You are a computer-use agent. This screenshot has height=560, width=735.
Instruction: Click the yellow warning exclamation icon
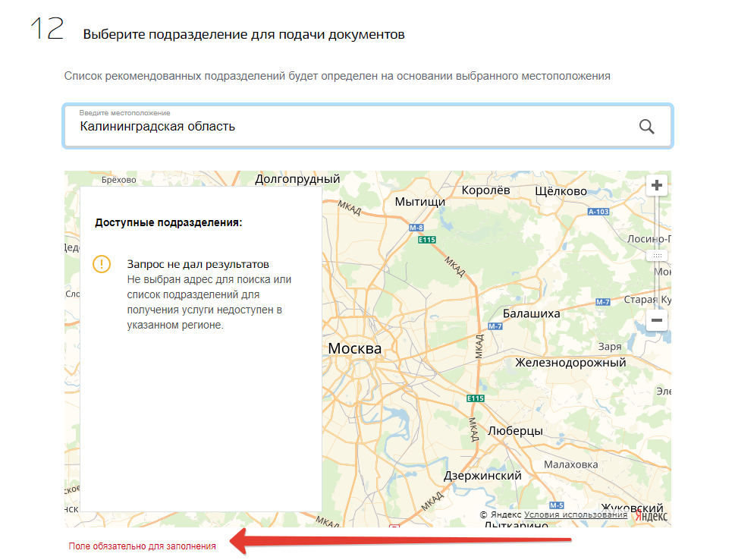click(102, 264)
